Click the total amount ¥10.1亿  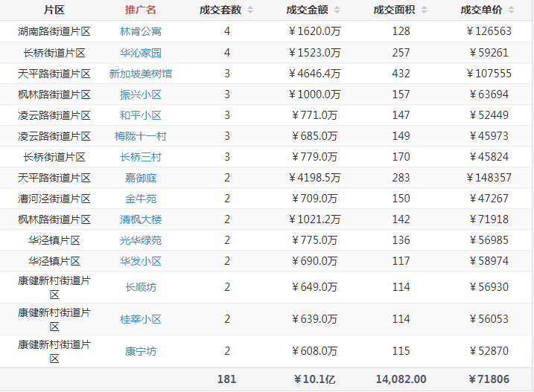click(x=314, y=379)
